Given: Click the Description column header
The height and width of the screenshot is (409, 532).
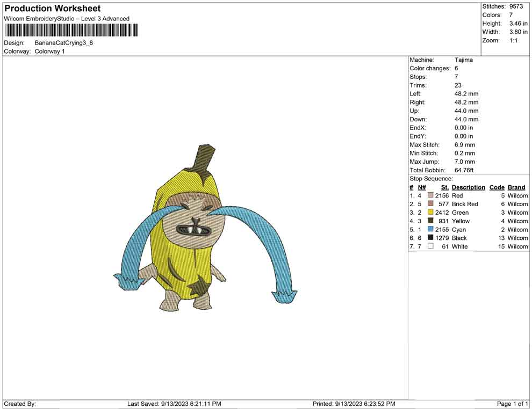Looking at the screenshot, I should 468,187.
